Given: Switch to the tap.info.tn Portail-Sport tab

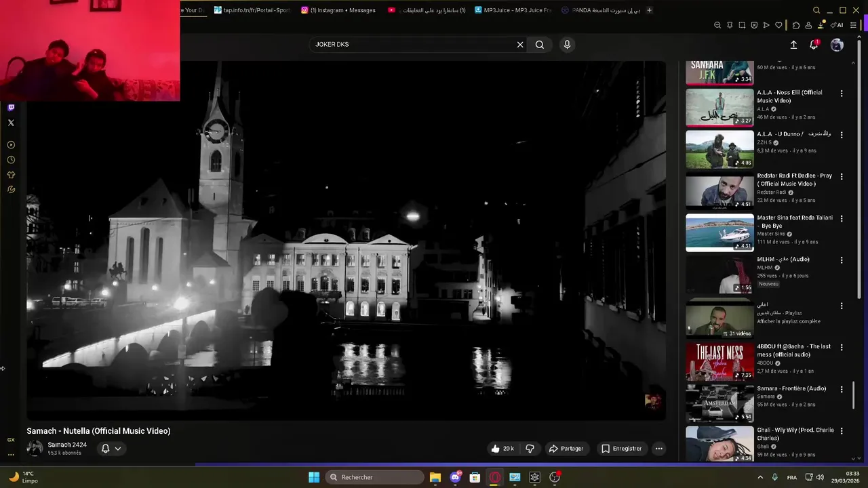Looking at the screenshot, I should click(x=252, y=10).
